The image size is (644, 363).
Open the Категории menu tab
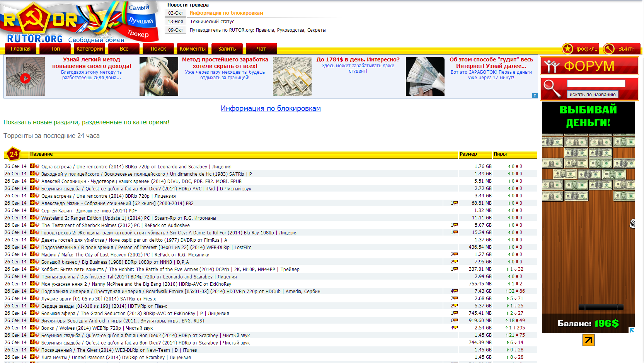90,49
